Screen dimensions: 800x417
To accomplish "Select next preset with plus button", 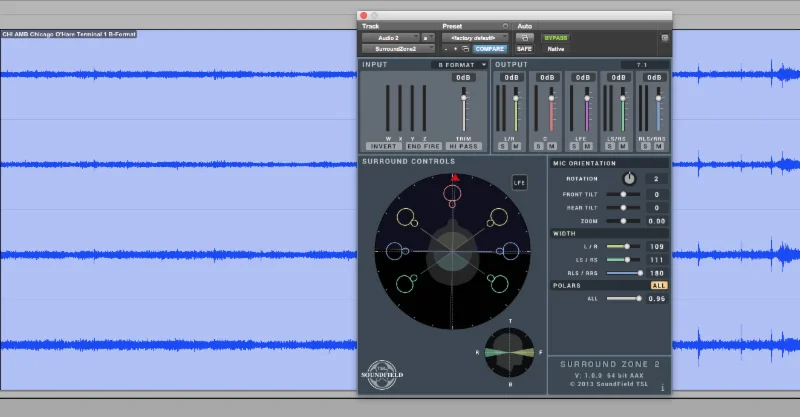I will pyautogui.click(x=456, y=49).
